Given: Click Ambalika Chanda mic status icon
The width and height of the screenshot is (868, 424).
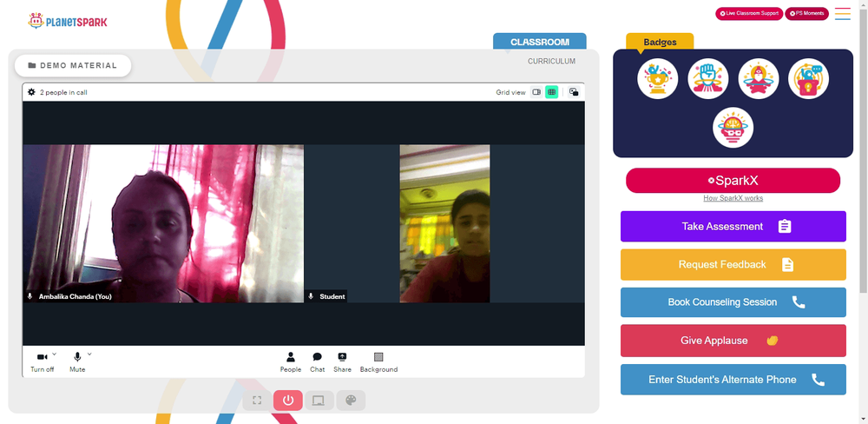Looking at the screenshot, I should [30, 296].
